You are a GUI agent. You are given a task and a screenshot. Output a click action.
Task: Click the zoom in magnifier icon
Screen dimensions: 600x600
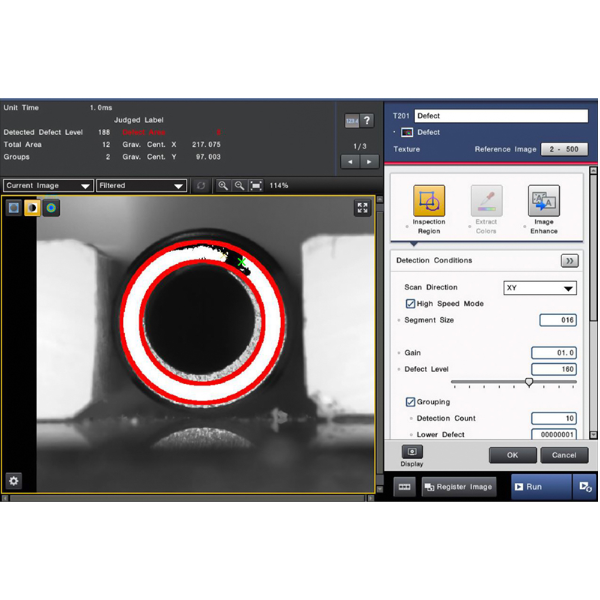pyautogui.click(x=223, y=186)
